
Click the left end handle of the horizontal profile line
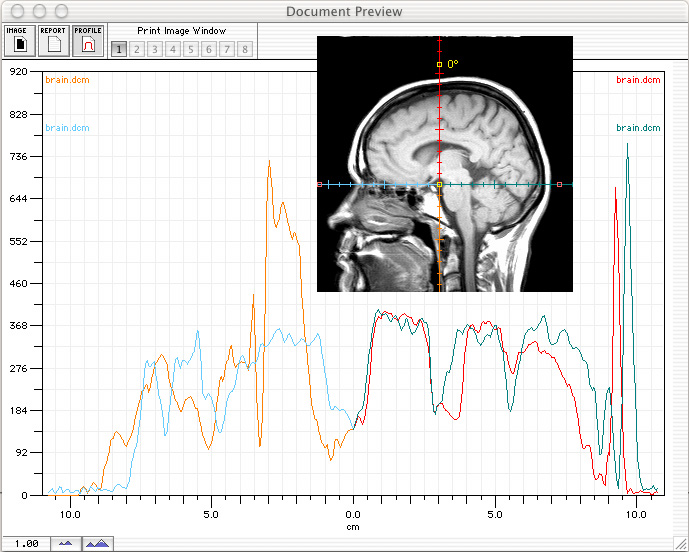point(320,184)
